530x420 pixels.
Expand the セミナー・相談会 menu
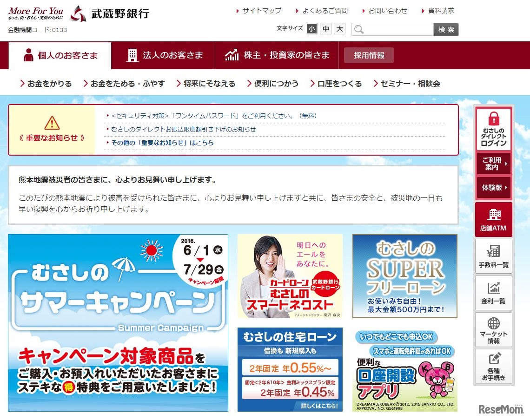tap(407, 84)
